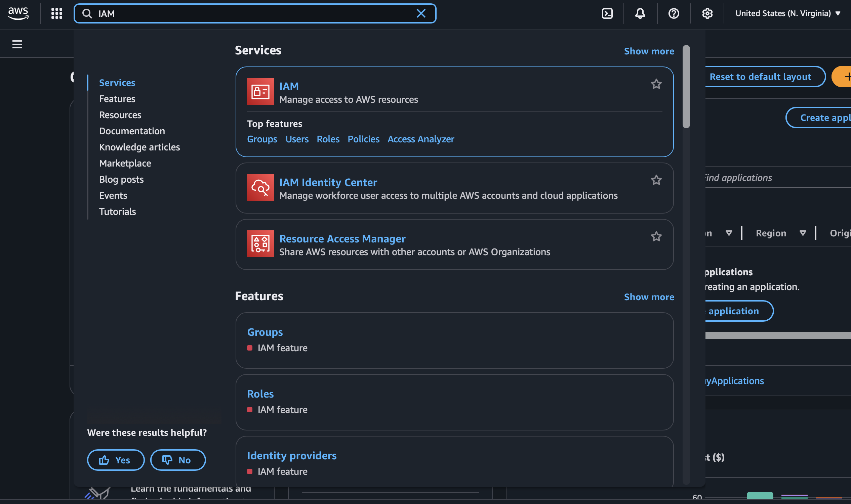The width and height of the screenshot is (851, 504).
Task: Clear the IAM search text
Action: [421, 13]
